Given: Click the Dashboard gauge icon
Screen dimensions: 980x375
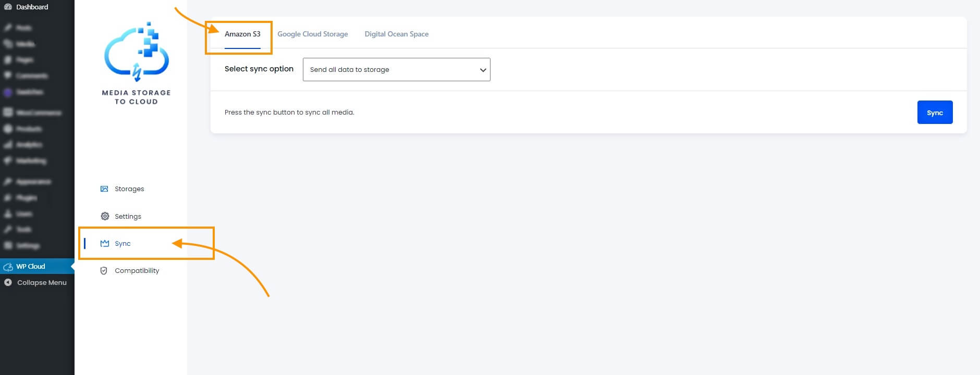Looking at the screenshot, I should point(8,7).
